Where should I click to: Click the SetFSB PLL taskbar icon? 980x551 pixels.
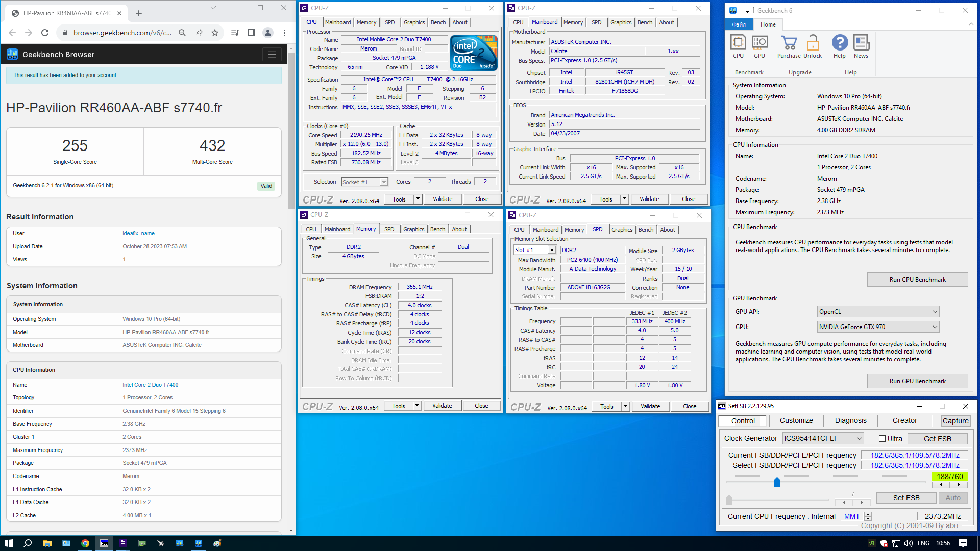(x=104, y=543)
